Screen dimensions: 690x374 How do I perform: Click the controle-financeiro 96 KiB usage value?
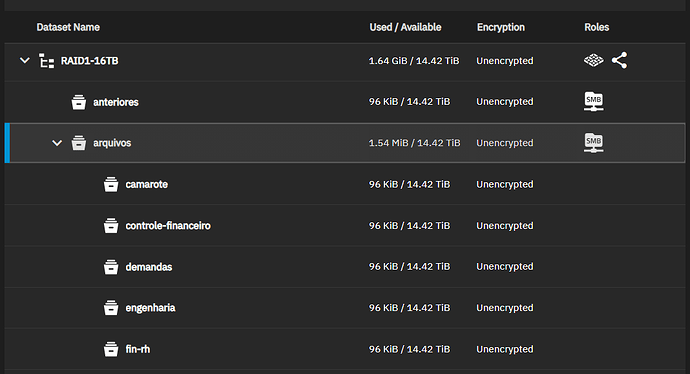410,226
